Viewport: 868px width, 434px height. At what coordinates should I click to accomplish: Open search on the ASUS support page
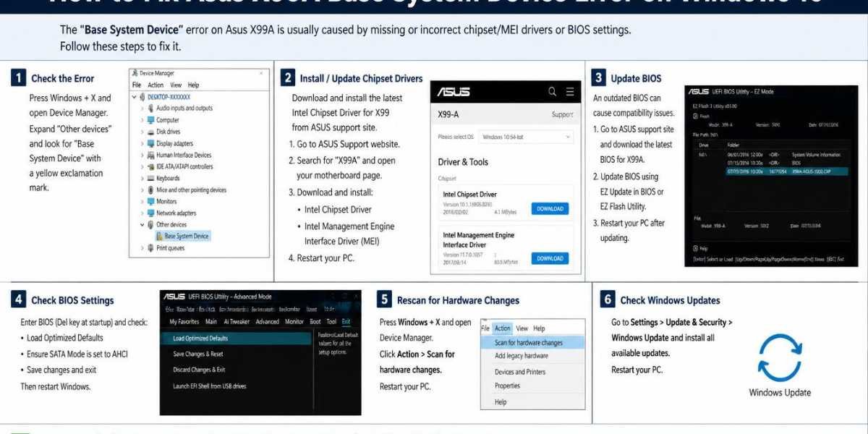pos(553,92)
